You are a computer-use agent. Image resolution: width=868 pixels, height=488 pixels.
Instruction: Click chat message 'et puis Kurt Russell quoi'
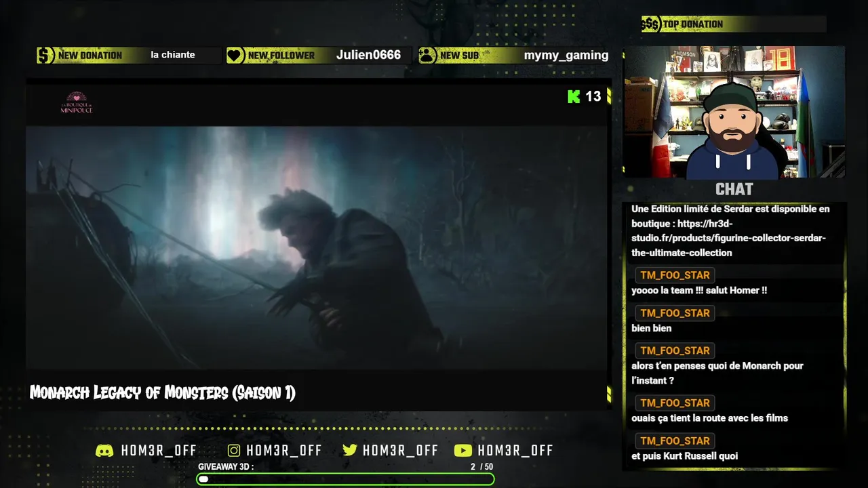pyautogui.click(x=684, y=456)
